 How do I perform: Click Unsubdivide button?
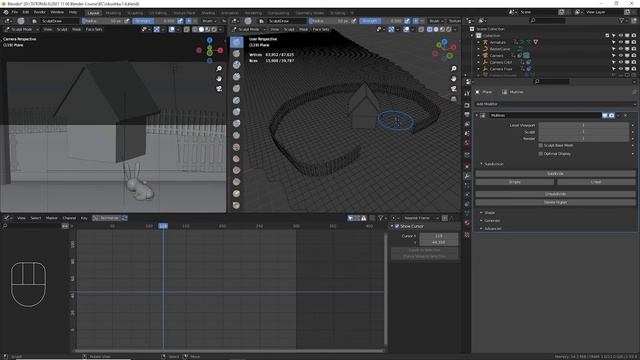coord(555,194)
